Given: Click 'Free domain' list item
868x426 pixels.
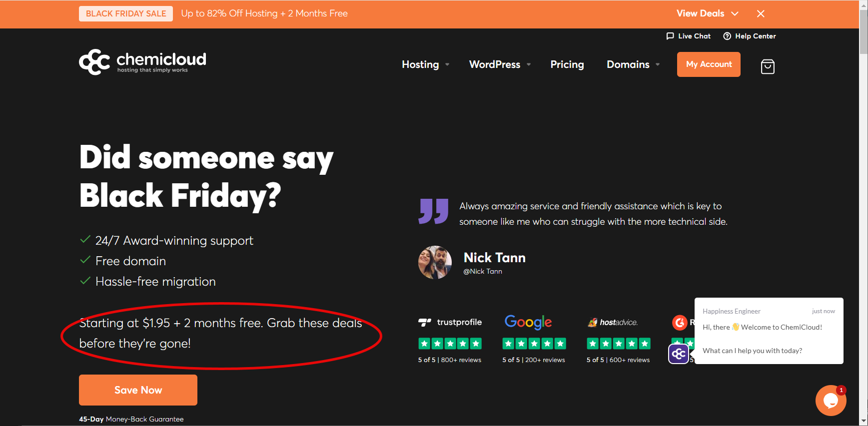Looking at the screenshot, I should (130, 261).
